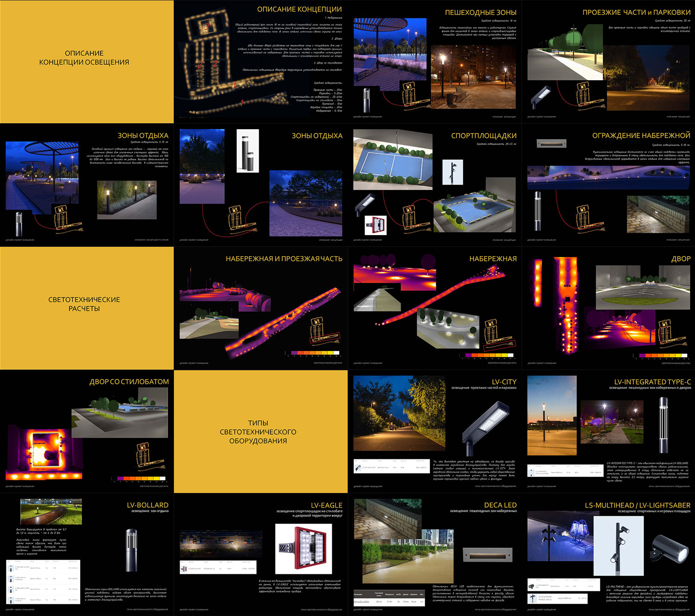Click the НАБЕРЕЖНАЯ И ПРОЕЗЖАЯ ЧАСТЬ heading

coord(284,259)
